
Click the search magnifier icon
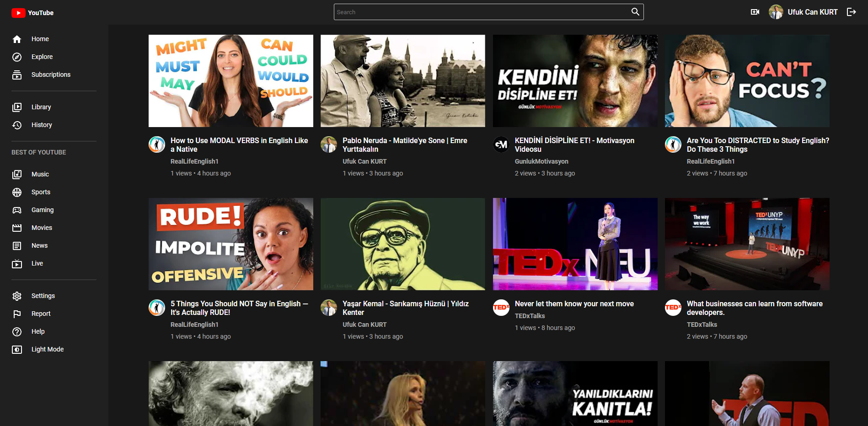point(635,12)
